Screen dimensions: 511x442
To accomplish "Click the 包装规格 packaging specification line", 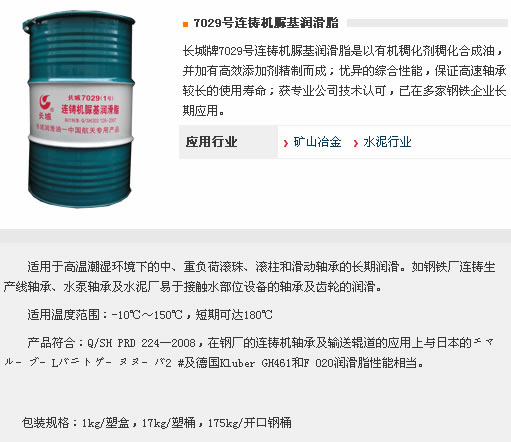I will pyautogui.click(x=156, y=423).
